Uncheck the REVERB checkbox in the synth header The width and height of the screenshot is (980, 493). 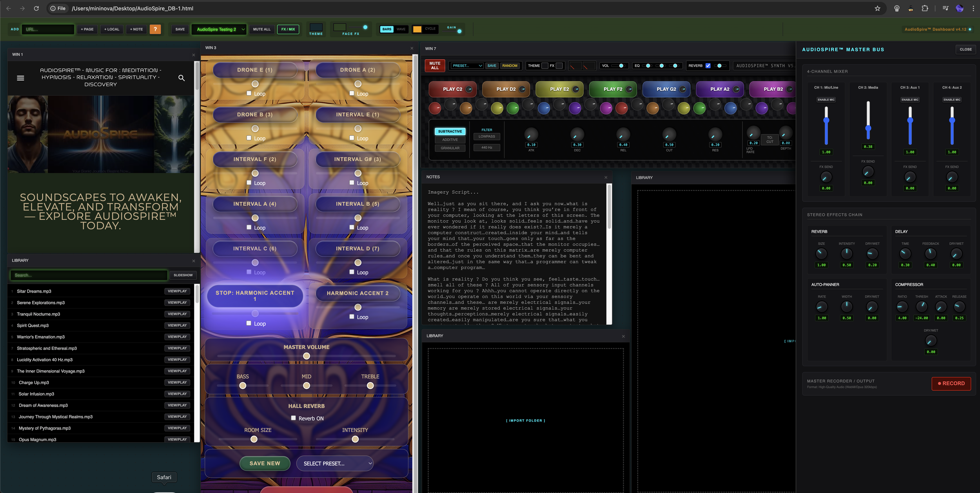click(x=708, y=65)
